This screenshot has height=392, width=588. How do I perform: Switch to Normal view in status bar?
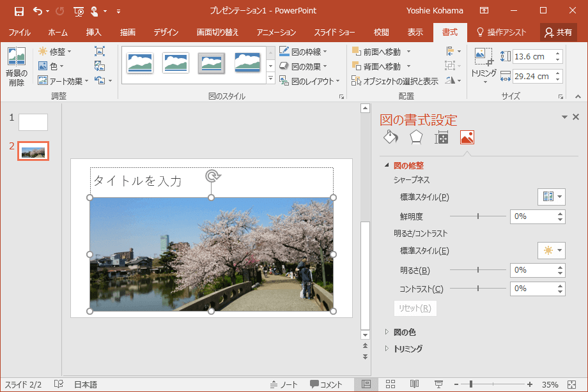tap(366, 384)
